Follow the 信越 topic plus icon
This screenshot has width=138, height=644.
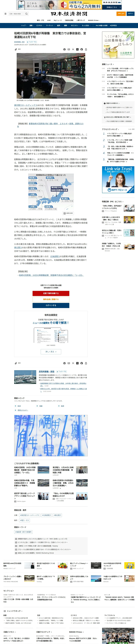click(x=37, y=406)
